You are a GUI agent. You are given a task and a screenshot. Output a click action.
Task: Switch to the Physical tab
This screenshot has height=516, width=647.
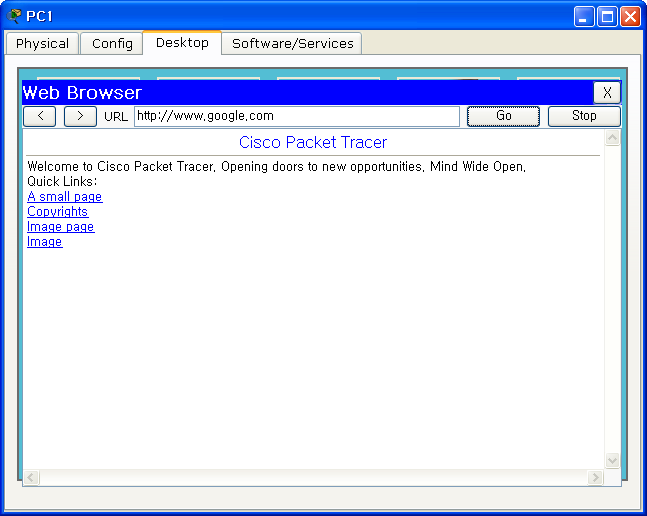click(x=42, y=44)
